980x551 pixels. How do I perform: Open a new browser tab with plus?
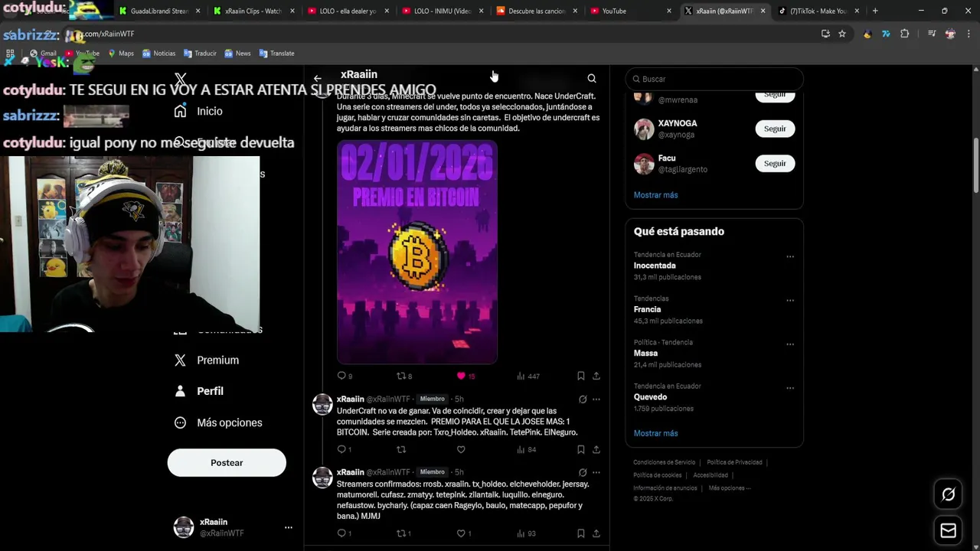pyautogui.click(x=875, y=11)
